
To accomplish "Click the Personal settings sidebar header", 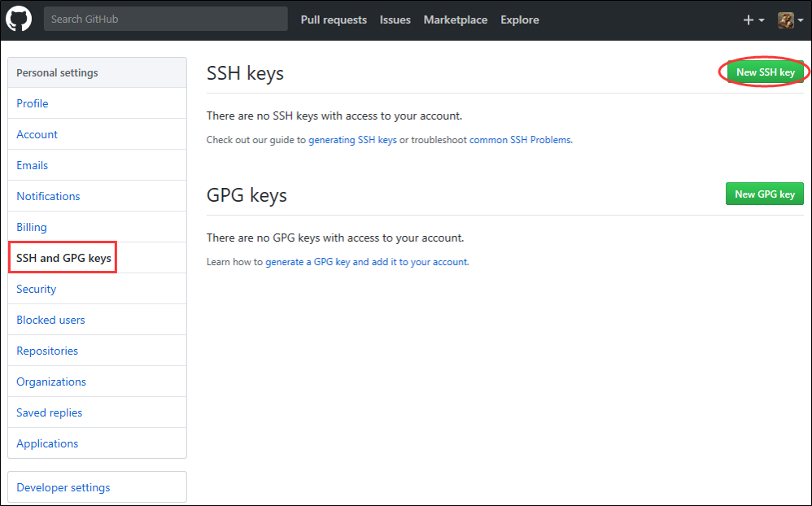I will pos(97,72).
